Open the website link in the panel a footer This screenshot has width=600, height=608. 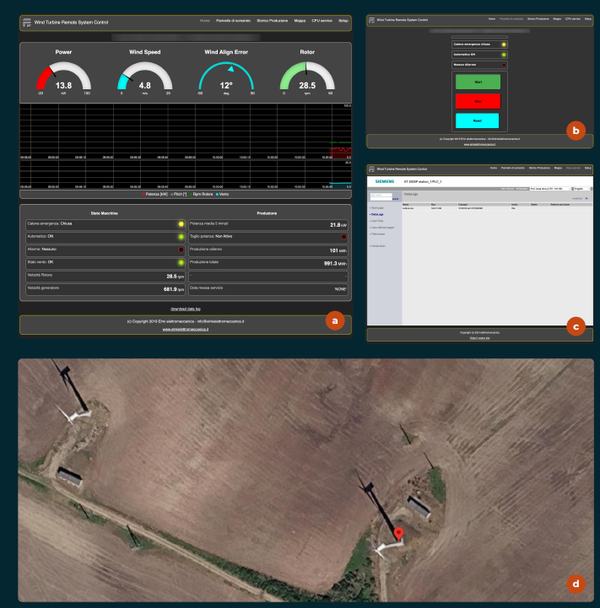(x=185, y=329)
